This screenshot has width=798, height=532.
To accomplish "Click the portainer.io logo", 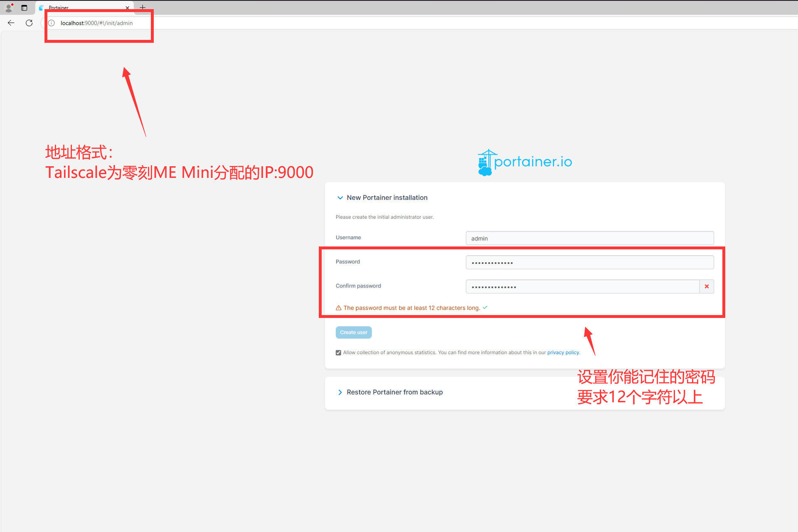I will [525, 162].
